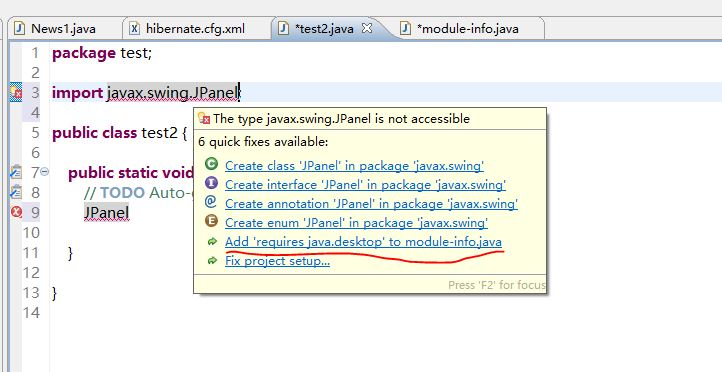The image size is (722, 372).
Task: Click the annotation @ icon in quick fixes
Action: [211, 202]
